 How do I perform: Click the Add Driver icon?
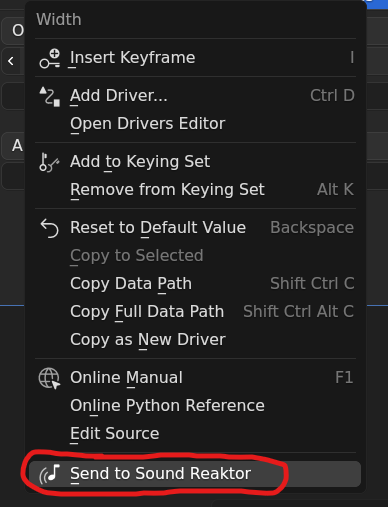50,96
